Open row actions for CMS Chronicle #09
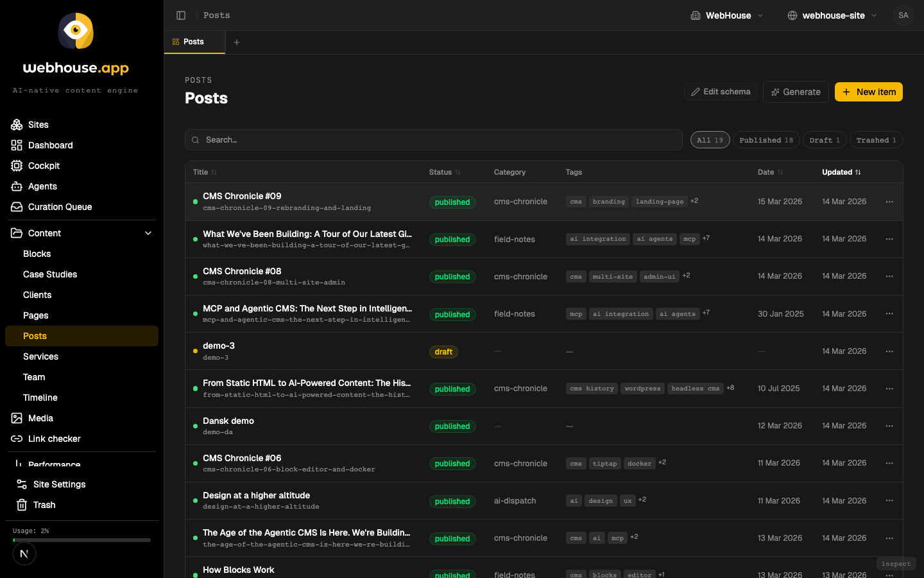 (889, 202)
